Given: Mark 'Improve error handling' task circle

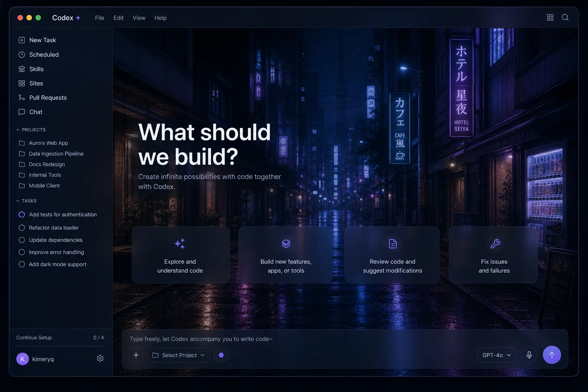Looking at the screenshot, I should pyautogui.click(x=22, y=252).
